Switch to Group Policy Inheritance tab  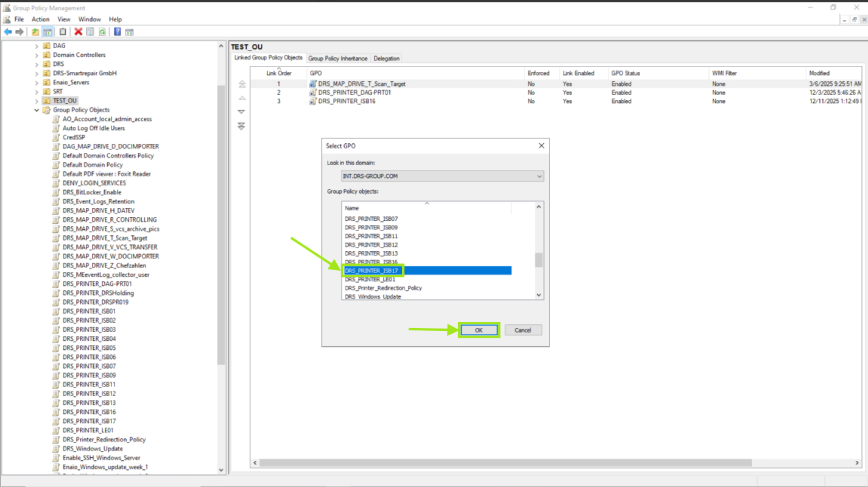point(337,59)
